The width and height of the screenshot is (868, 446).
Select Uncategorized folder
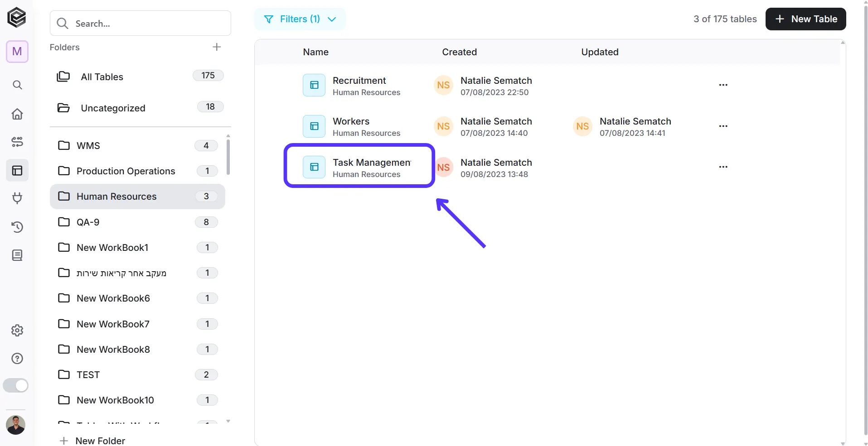click(140, 108)
